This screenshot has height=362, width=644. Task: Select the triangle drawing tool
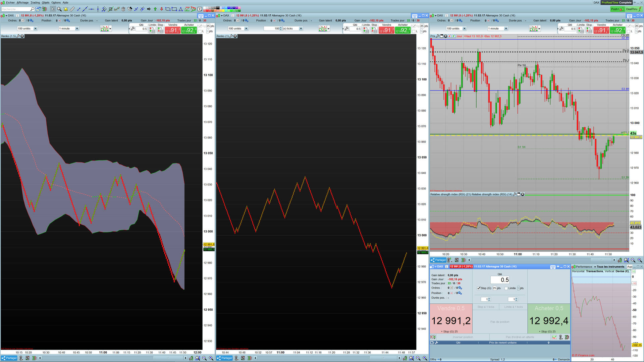click(180, 9)
